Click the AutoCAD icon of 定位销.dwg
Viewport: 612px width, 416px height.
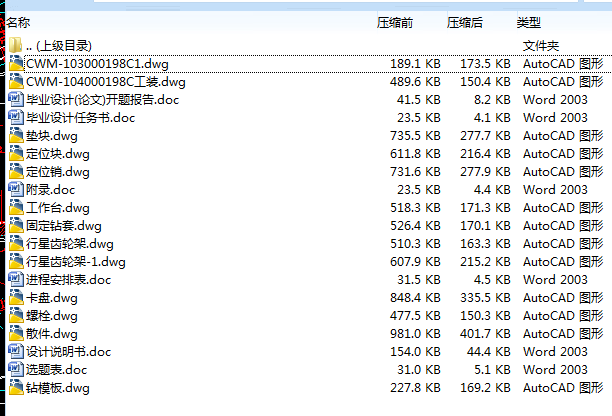coord(16,171)
